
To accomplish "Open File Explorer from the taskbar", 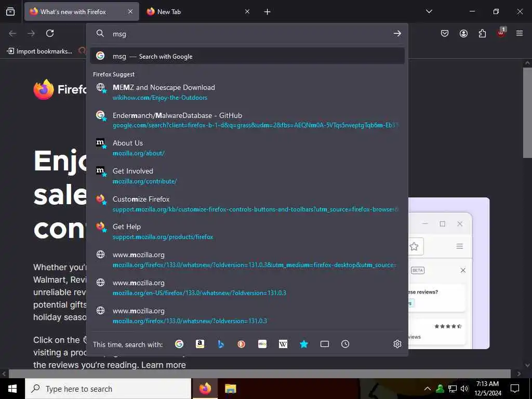I will 230,389.
